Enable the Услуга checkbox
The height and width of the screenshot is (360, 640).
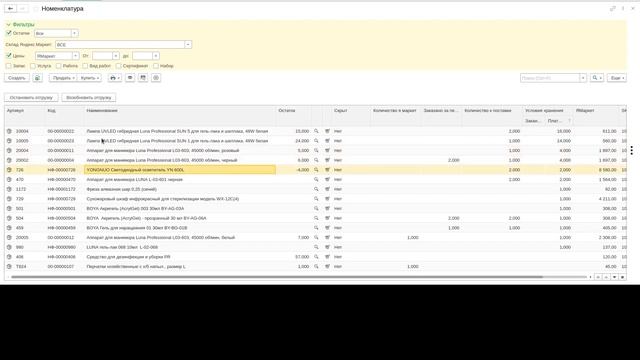pyautogui.click(x=33, y=66)
